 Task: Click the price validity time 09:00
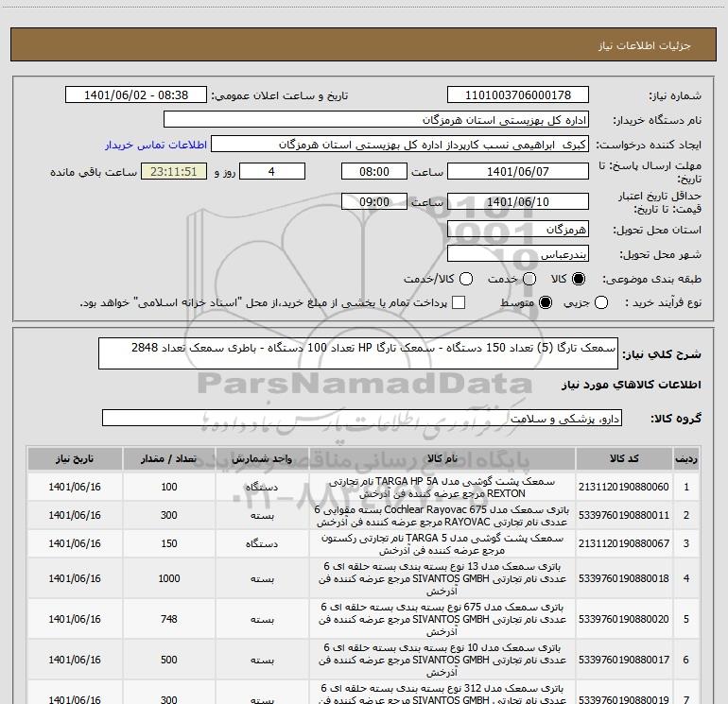pos(374,201)
